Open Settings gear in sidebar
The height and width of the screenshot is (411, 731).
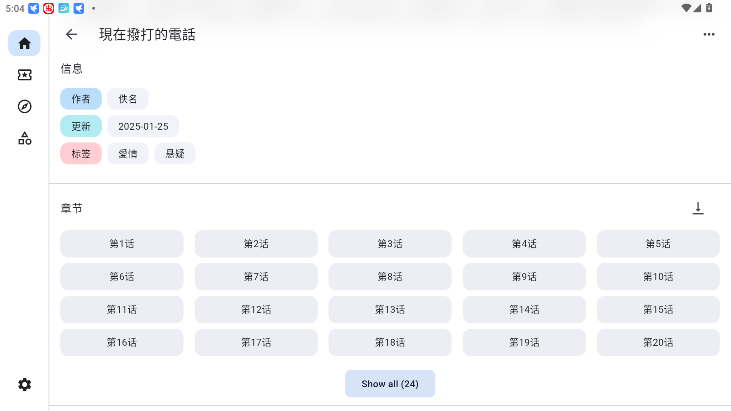[24, 384]
